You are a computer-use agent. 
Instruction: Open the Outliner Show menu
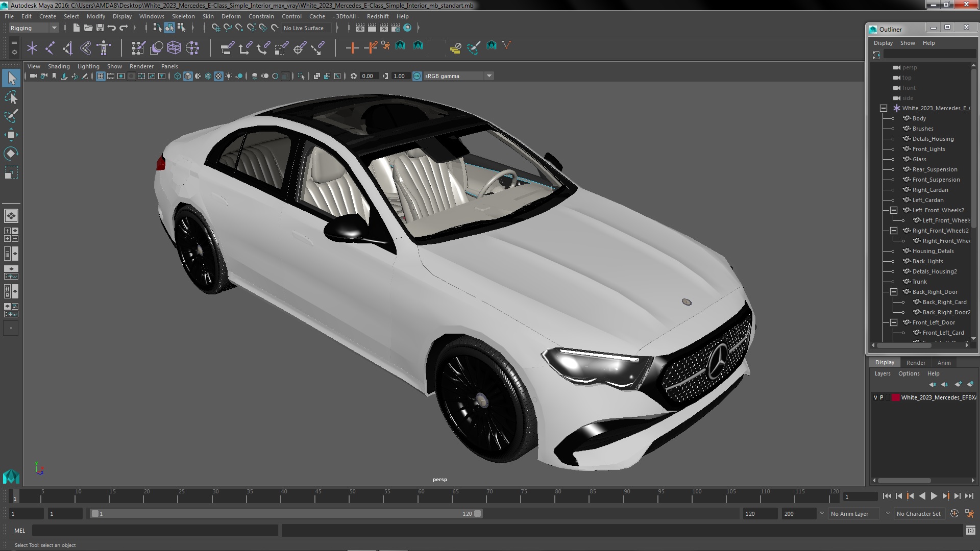coord(907,43)
